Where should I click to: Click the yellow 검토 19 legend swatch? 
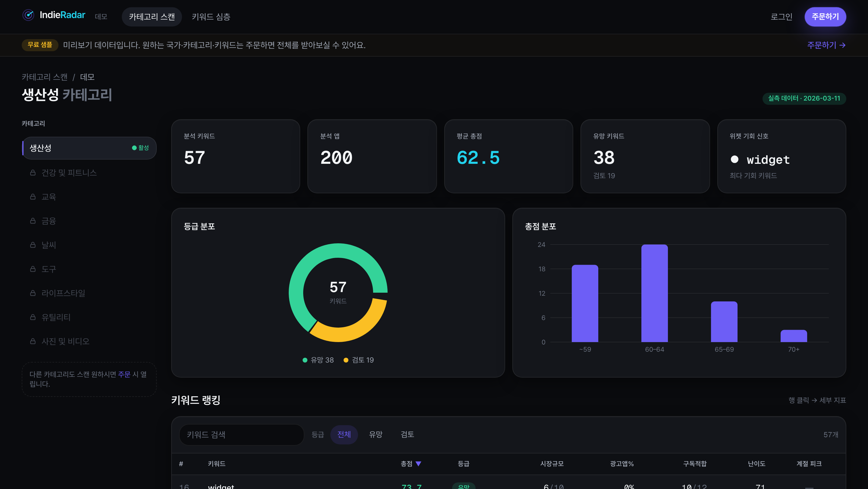pyautogui.click(x=346, y=360)
